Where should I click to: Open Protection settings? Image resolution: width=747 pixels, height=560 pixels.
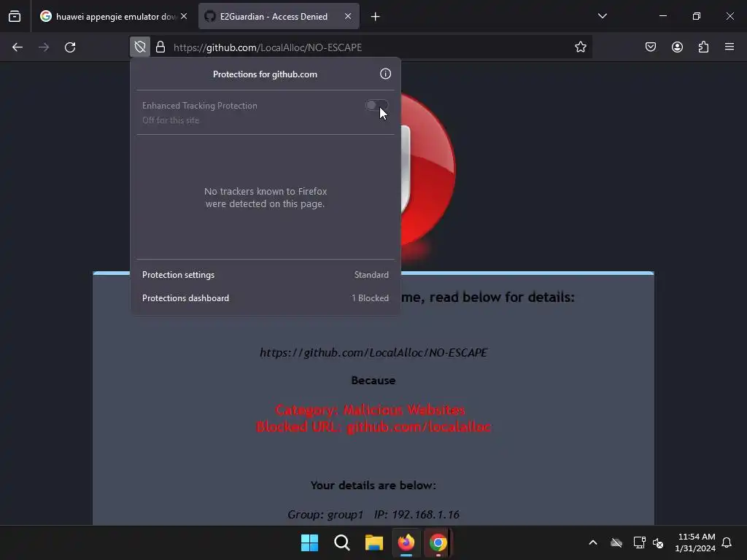point(266,275)
